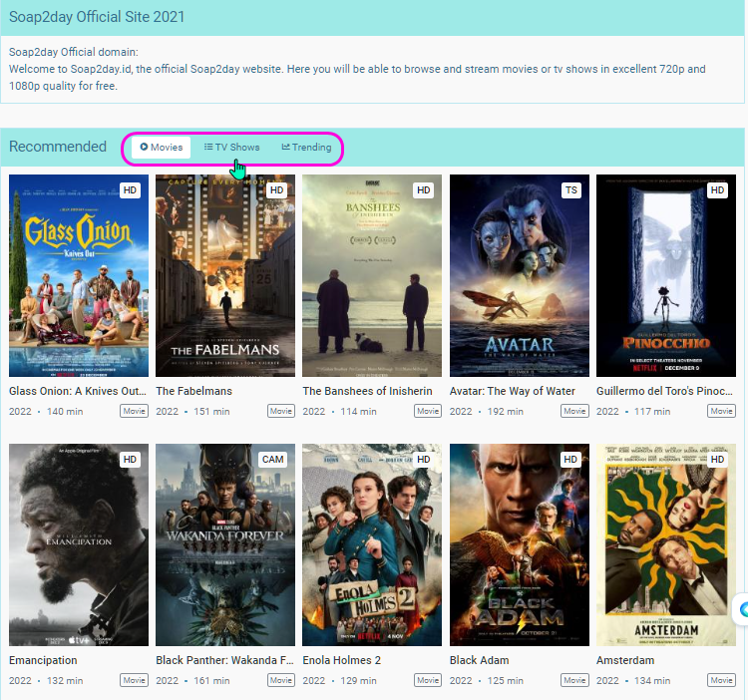Image resolution: width=748 pixels, height=700 pixels.
Task: Click Movie tag under Avatar
Action: pos(574,411)
